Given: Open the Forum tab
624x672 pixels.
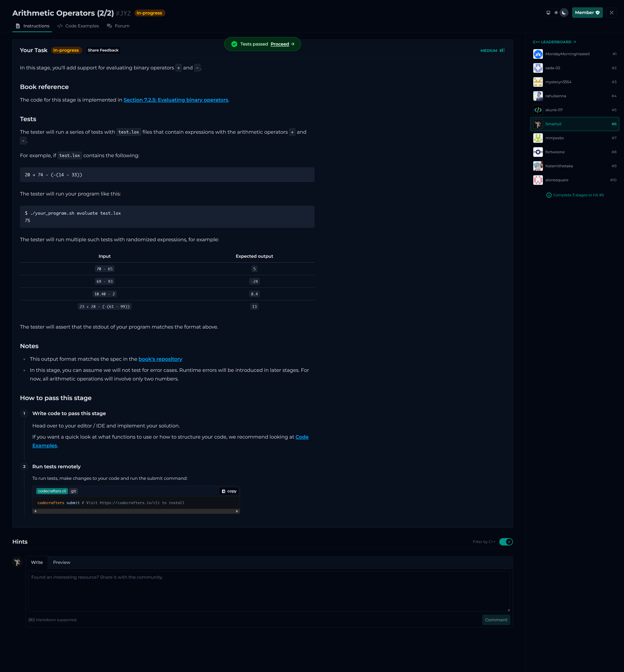Looking at the screenshot, I should (x=118, y=26).
